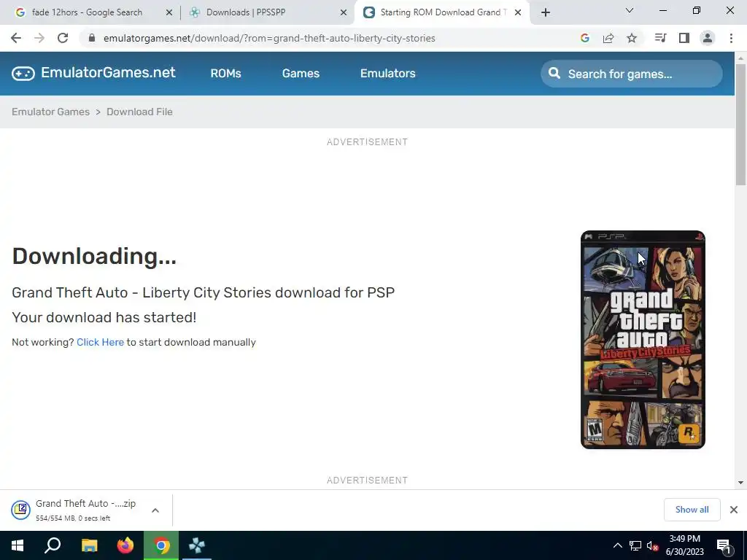Switch to fade 12hrs Google Search tab
Viewport: 747px width, 560px height.
[x=88, y=12]
